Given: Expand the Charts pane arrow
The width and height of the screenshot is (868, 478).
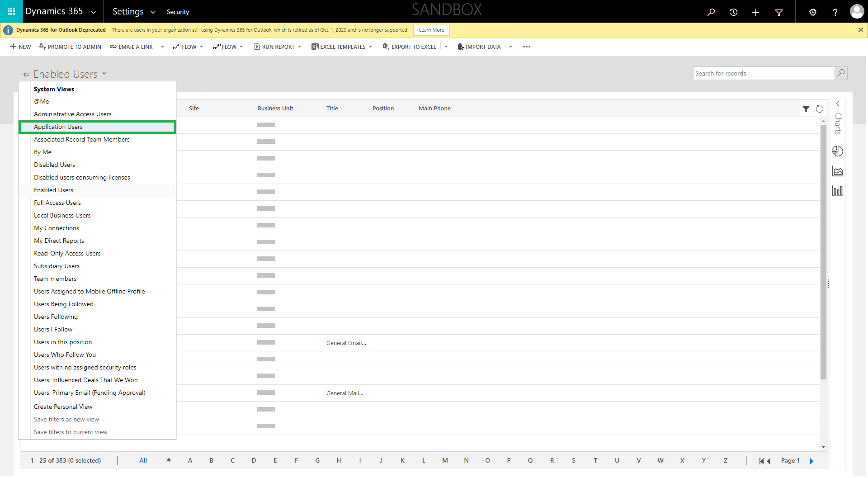Looking at the screenshot, I should [837, 104].
